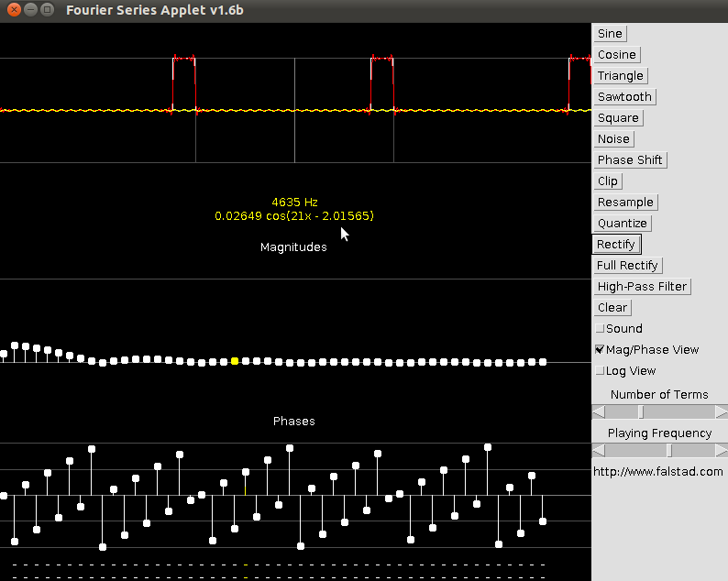Screen dimensions: 728x581
Task: Click the Playing Frequency slider thumb
Action: 669,450
